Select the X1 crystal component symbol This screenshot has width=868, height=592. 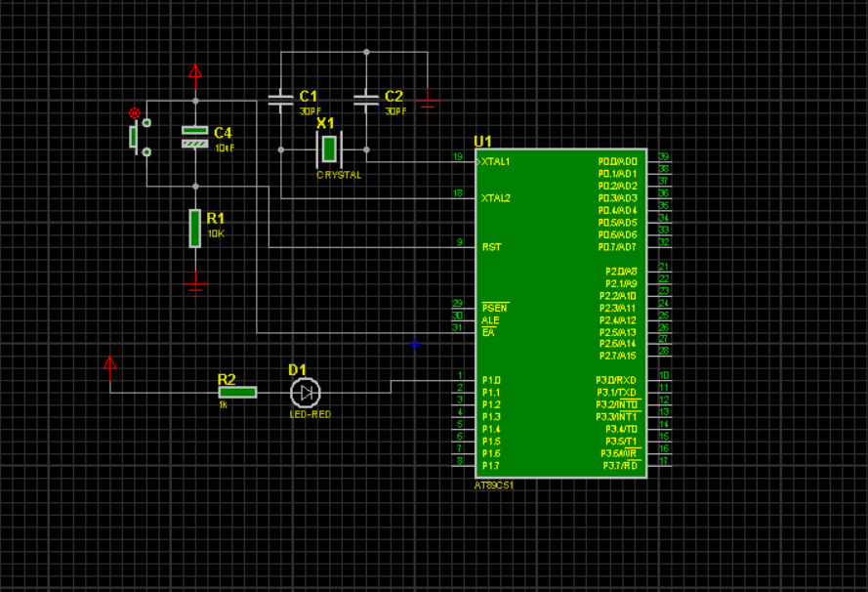(329, 148)
